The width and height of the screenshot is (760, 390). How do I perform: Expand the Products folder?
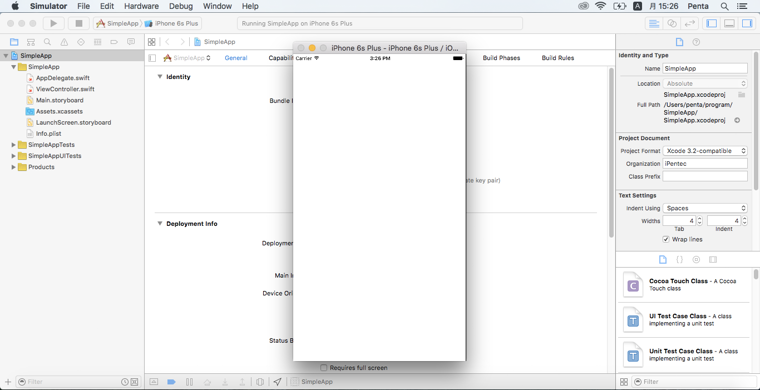point(13,167)
